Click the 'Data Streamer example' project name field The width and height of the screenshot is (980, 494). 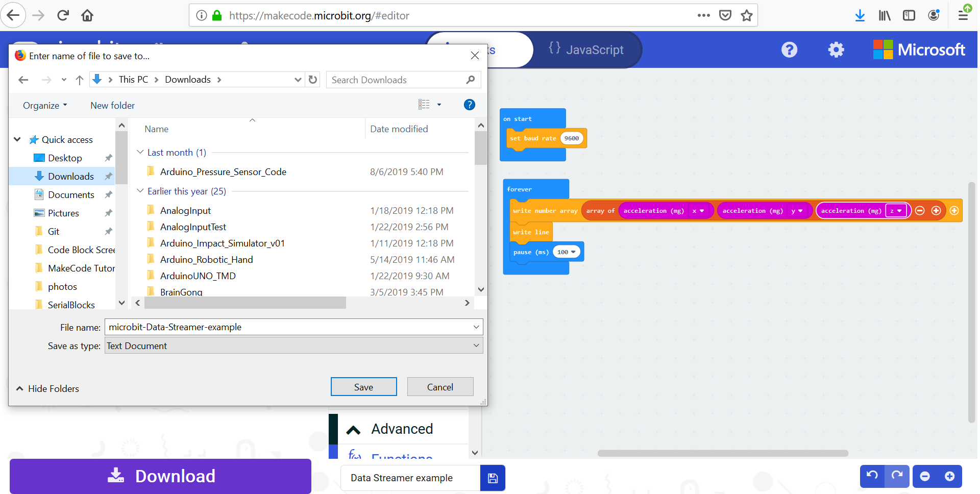tap(409, 478)
